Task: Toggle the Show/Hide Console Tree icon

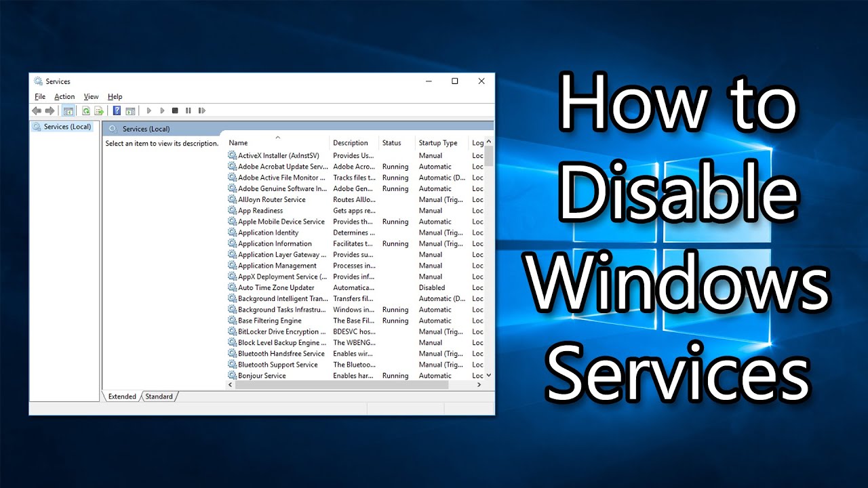Action: 68,110
